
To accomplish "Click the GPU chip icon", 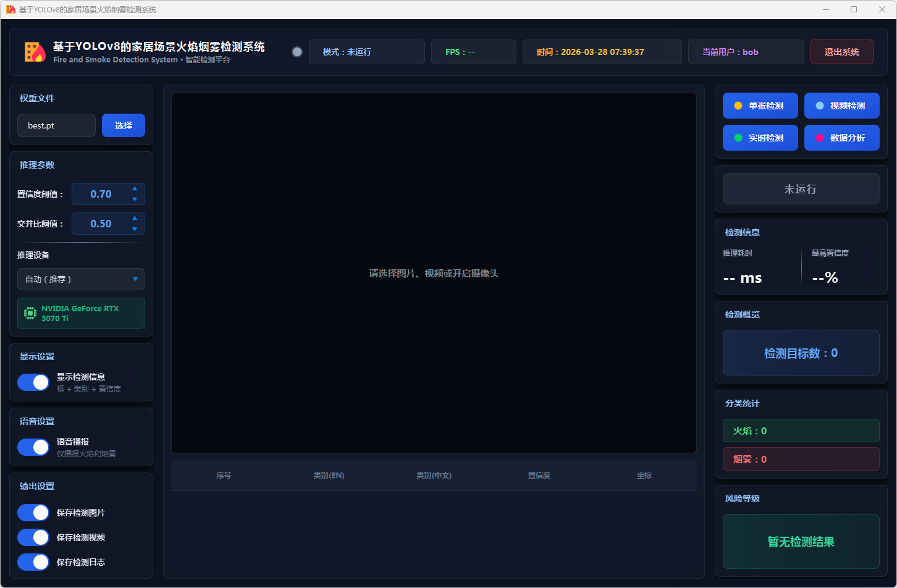I will click(x=30, y=313).
